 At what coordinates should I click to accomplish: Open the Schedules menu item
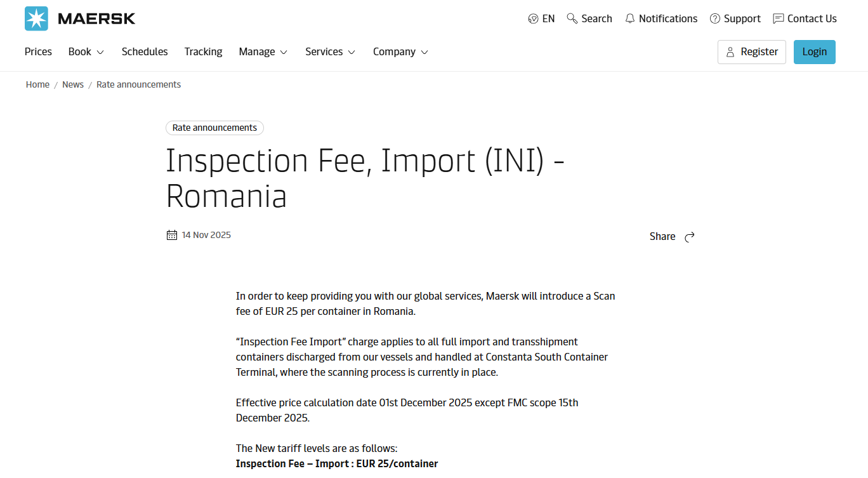point(145,52)
